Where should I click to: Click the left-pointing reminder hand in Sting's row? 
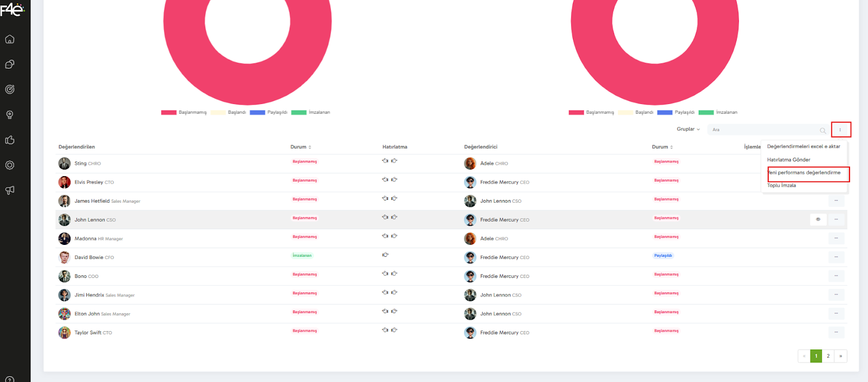[x=385, y=161]
